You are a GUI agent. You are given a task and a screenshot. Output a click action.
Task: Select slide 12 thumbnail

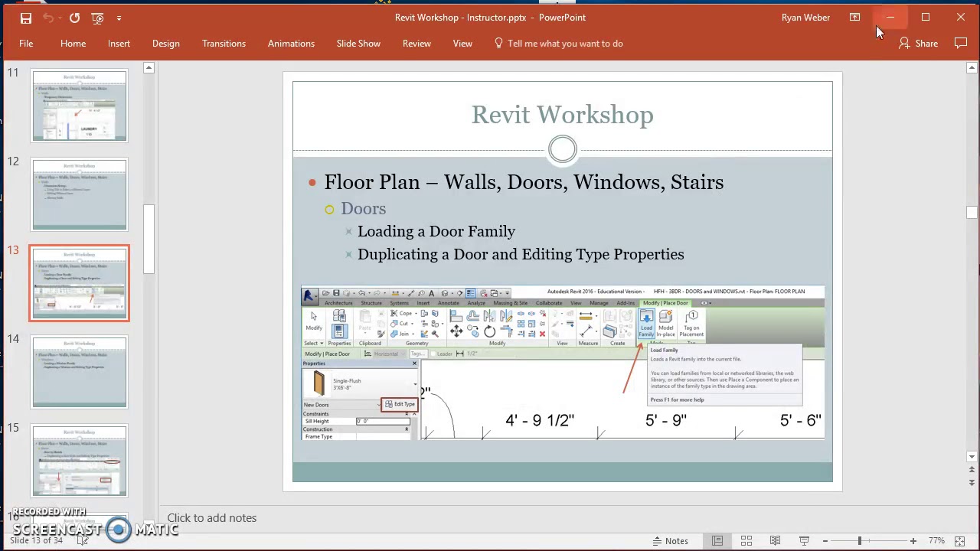click(x=80, y=194)
